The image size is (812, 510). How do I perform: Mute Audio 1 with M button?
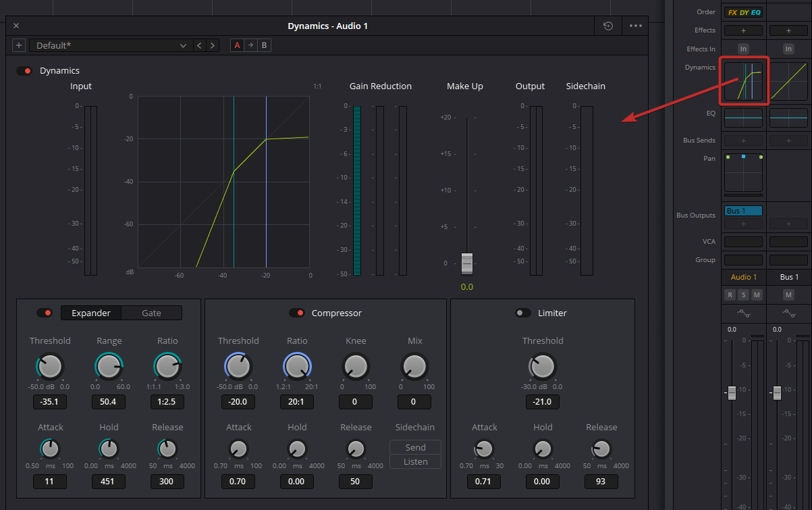pyautogui.click(x=757, y=295)
